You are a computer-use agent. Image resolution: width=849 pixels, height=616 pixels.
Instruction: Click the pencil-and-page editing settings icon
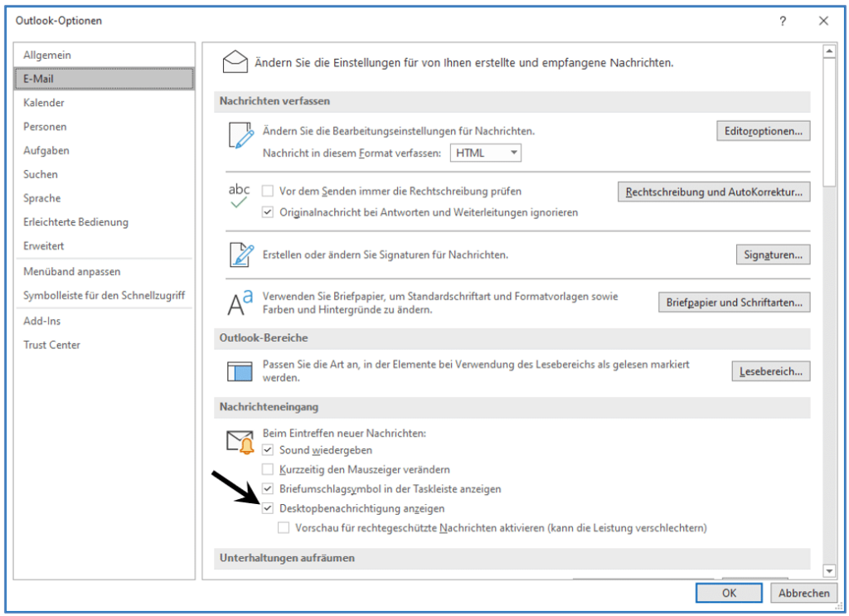(x=240, y=135)
